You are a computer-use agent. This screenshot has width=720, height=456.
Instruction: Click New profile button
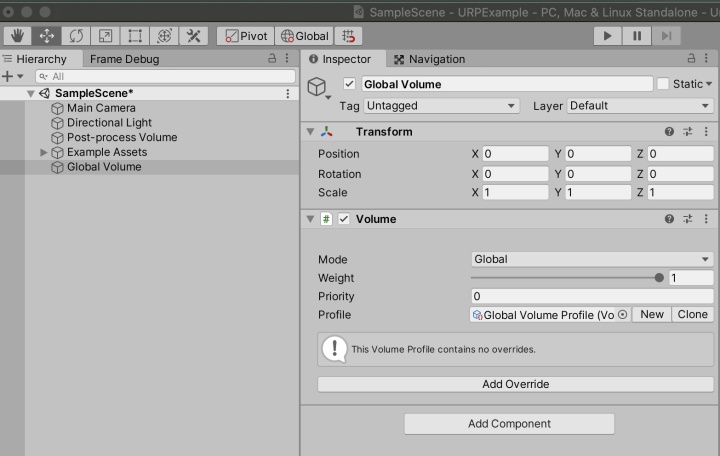[x=652, y=315]
